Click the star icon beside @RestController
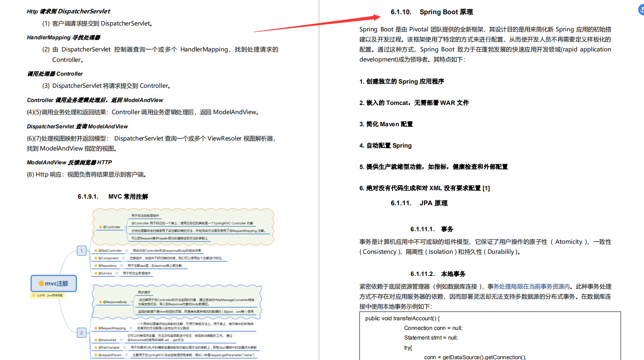This screenshot has height=360, width=644. [x=96, y=250]
